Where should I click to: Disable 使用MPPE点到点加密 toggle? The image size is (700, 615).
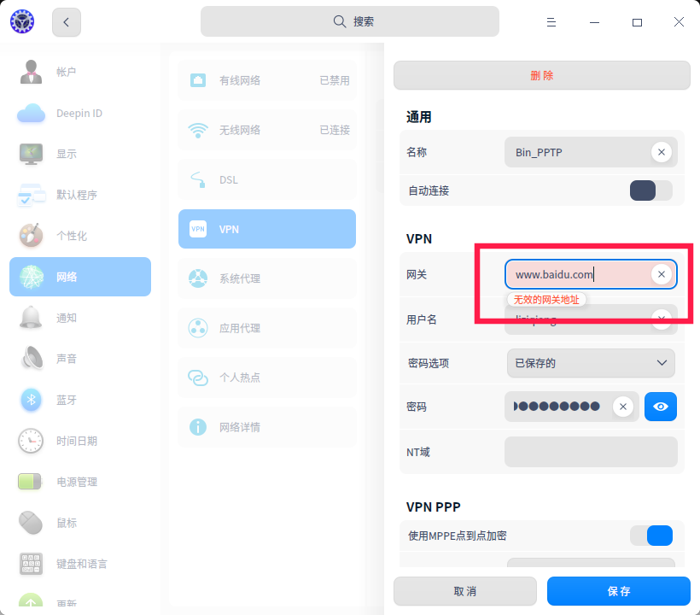coord(651,535)
